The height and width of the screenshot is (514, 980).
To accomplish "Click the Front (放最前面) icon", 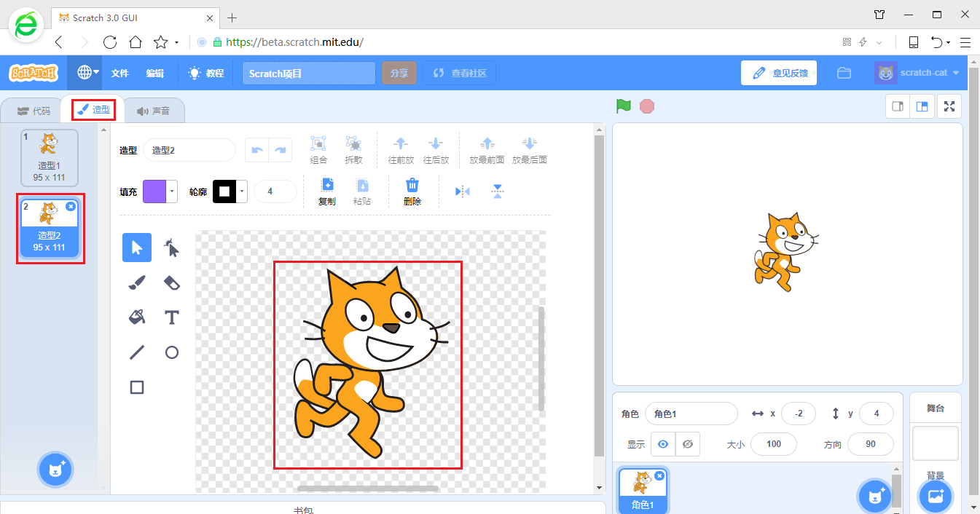I will tap(487, 143).
